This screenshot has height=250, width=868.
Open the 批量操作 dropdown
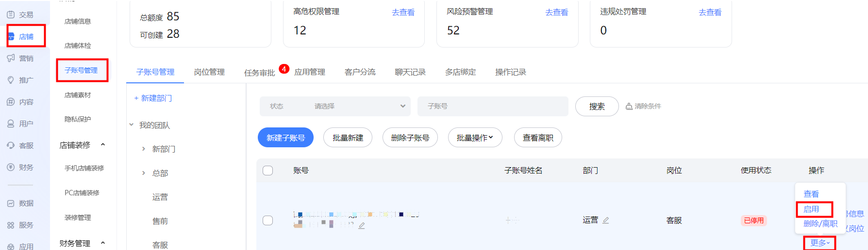(475, 138)
